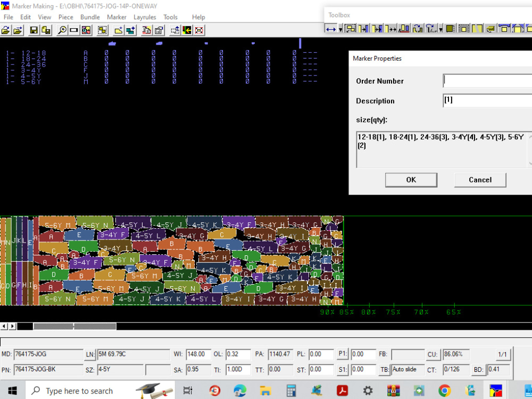Click the first open-folder icon in toolbar

6,30
